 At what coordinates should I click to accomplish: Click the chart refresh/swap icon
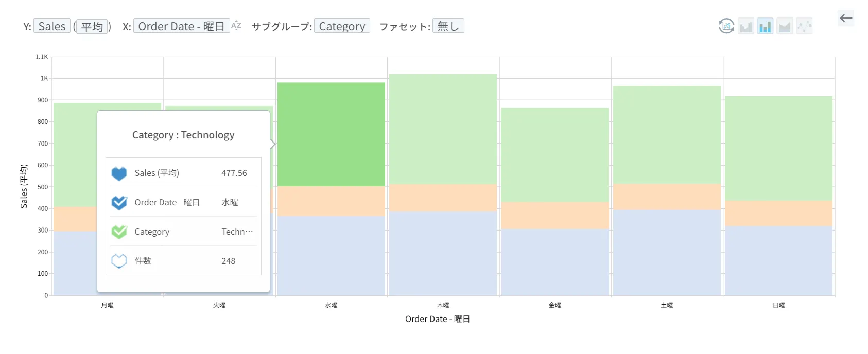click(726, 26)
